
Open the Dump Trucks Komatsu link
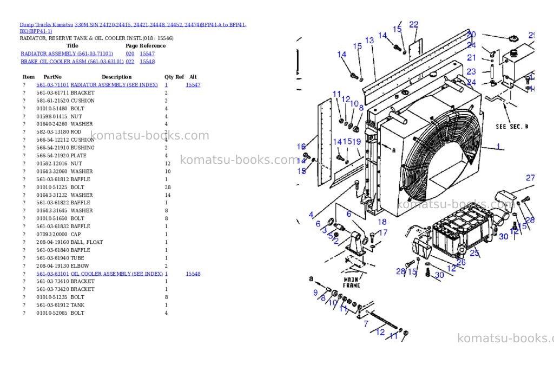tap(47, 25)
